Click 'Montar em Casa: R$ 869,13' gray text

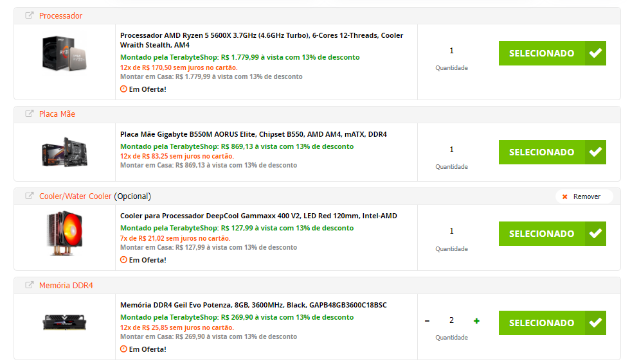click(x=162, y=165)
